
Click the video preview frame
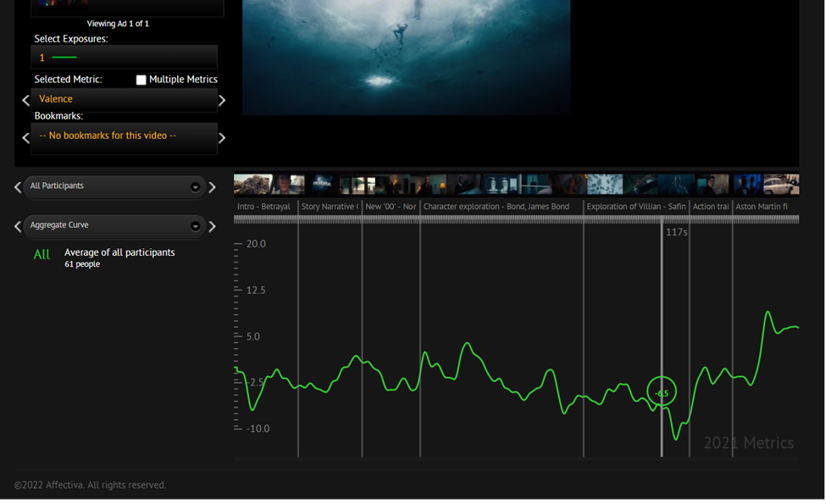pos(406,57)
